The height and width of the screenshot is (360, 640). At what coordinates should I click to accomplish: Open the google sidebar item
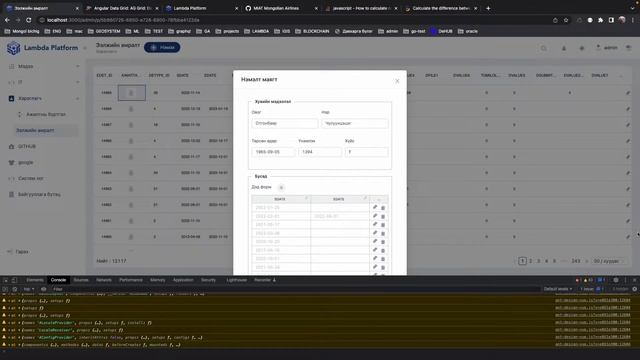pos(25,162)
